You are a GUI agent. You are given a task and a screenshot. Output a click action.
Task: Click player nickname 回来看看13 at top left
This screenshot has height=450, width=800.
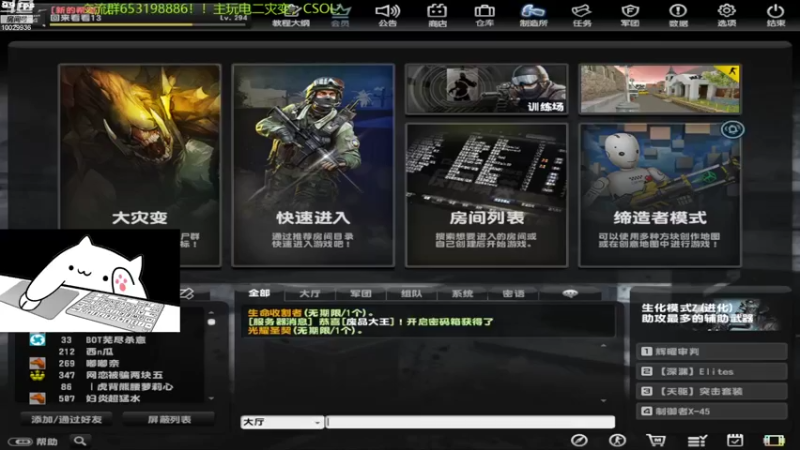(76, 18)
